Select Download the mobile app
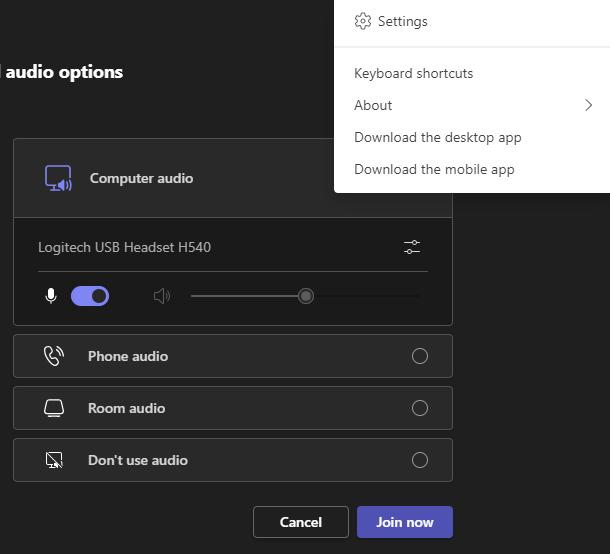 tap(434, 169)
